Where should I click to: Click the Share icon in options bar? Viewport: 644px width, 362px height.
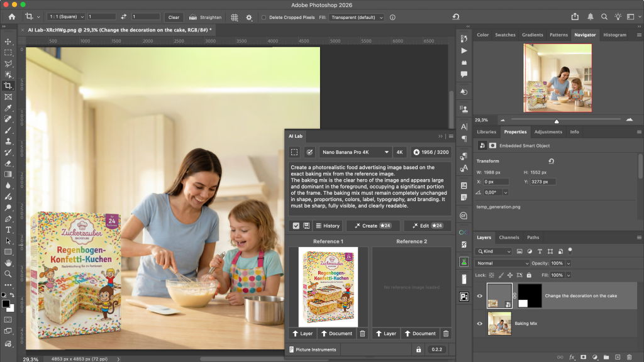[574, 17]
